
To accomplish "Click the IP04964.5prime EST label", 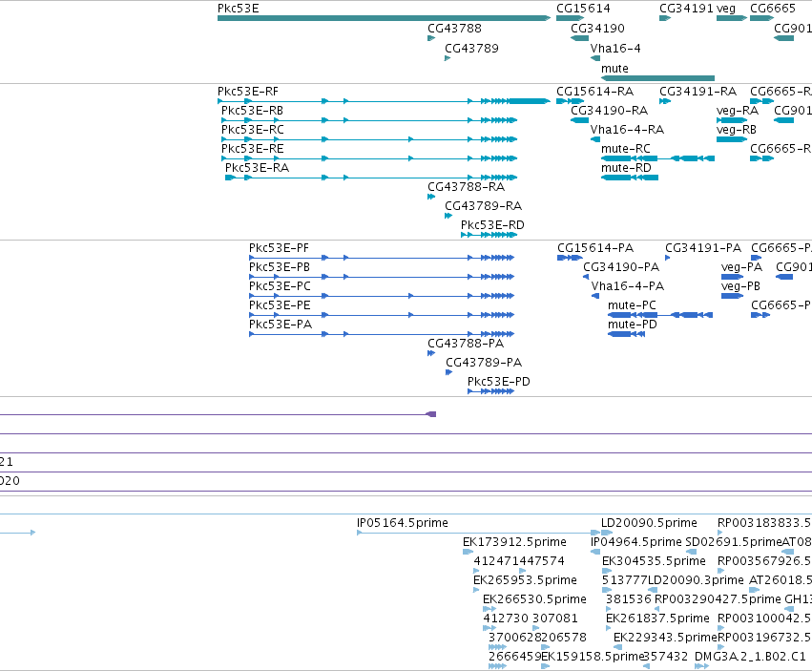I will pos(636,542).
